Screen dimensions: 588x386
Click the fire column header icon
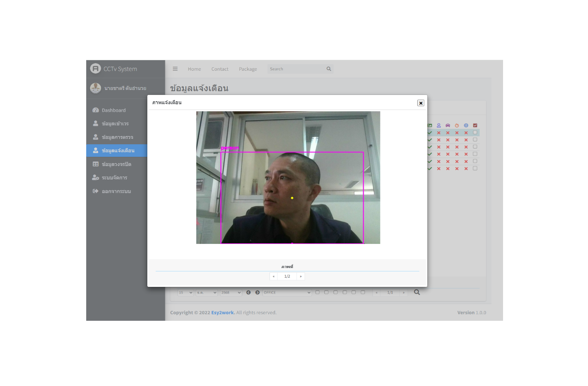(457, 125)
